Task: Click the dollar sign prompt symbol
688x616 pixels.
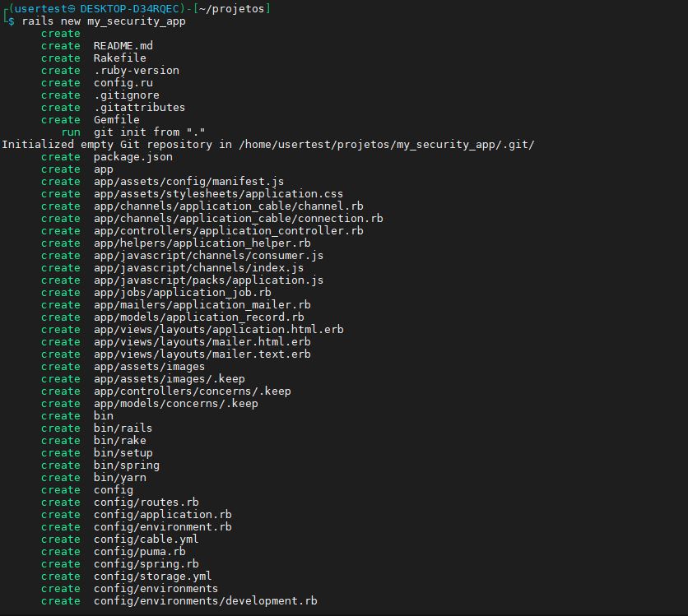Action: (x=11, y=21)
